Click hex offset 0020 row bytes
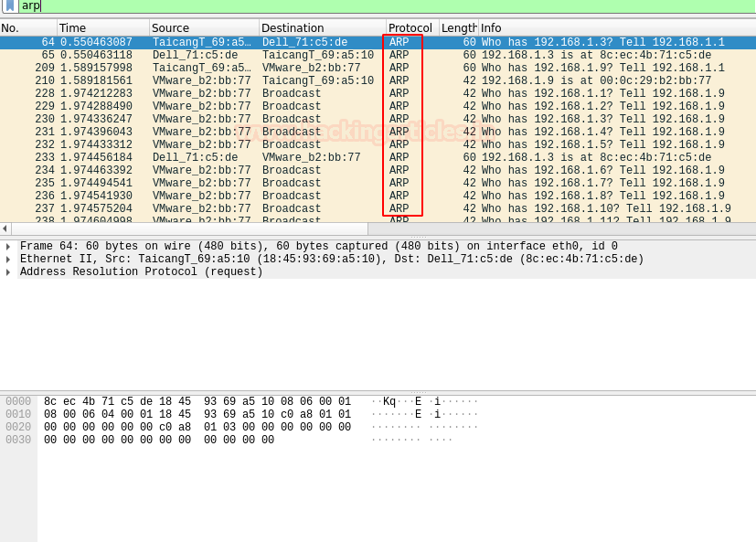The width and height of the screenshot is (756, 542). [x=197, y=427]
